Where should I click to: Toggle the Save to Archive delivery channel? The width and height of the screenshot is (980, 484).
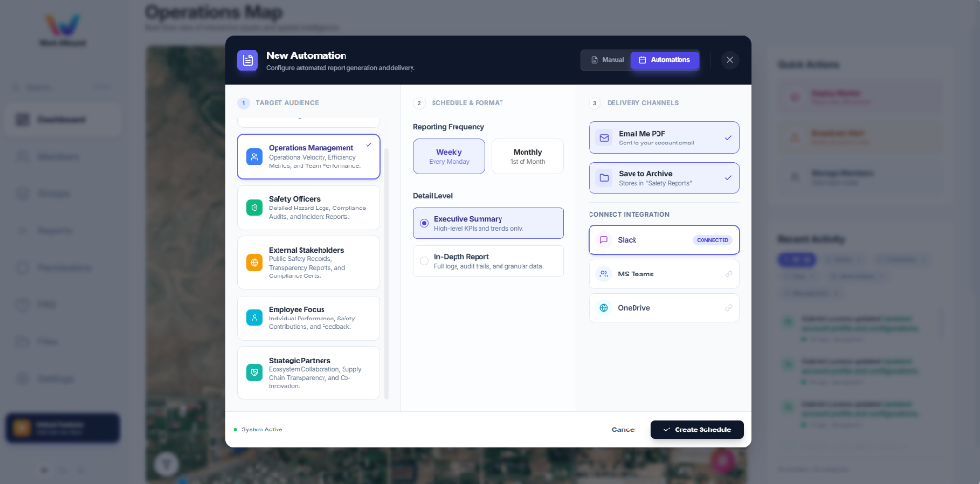tap(664, 178)
